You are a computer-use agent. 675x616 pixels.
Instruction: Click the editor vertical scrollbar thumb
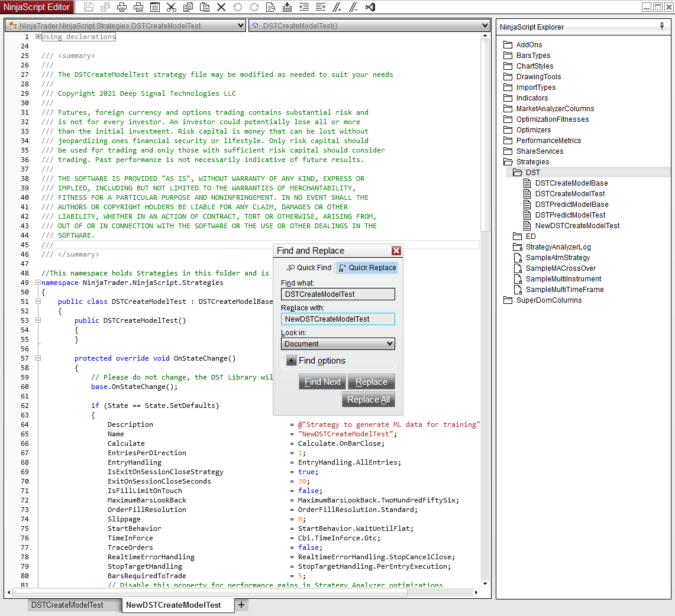coord(485,135)
